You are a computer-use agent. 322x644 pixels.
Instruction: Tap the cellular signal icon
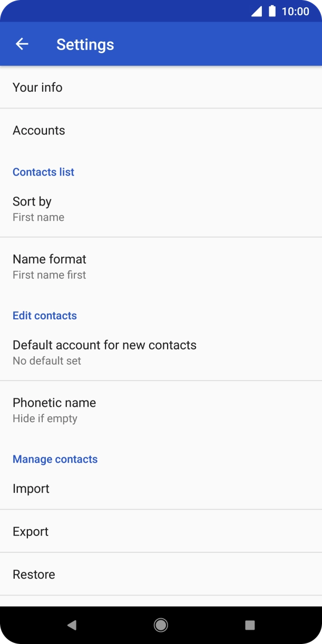[257, 11]
